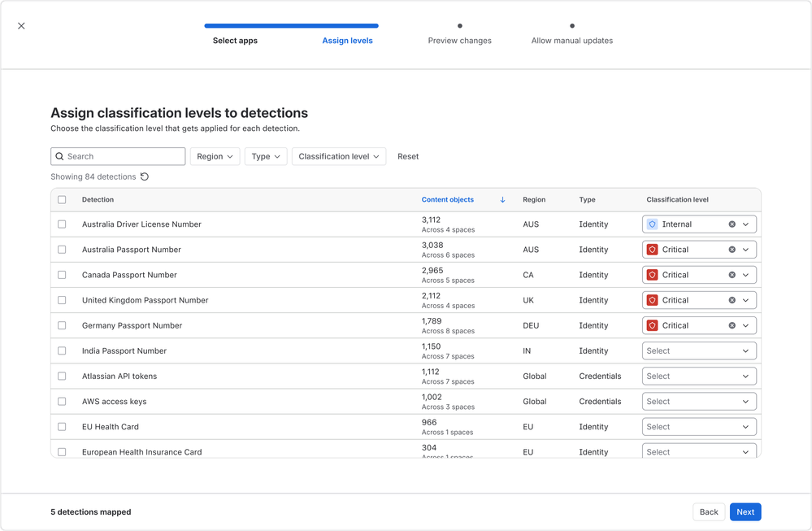
Task: Expand Select dropdown for India Passport Number
Action: tap(699, 351)
